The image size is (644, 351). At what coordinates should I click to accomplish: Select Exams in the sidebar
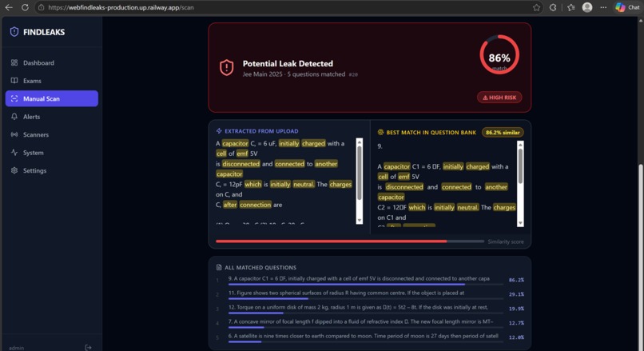tap(52, 81)
